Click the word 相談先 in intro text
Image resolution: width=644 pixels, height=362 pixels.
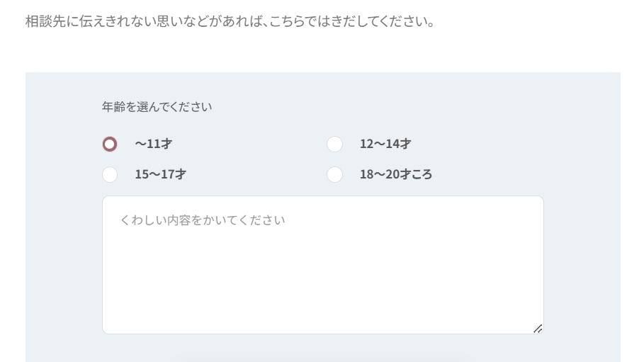coord(44,21)
